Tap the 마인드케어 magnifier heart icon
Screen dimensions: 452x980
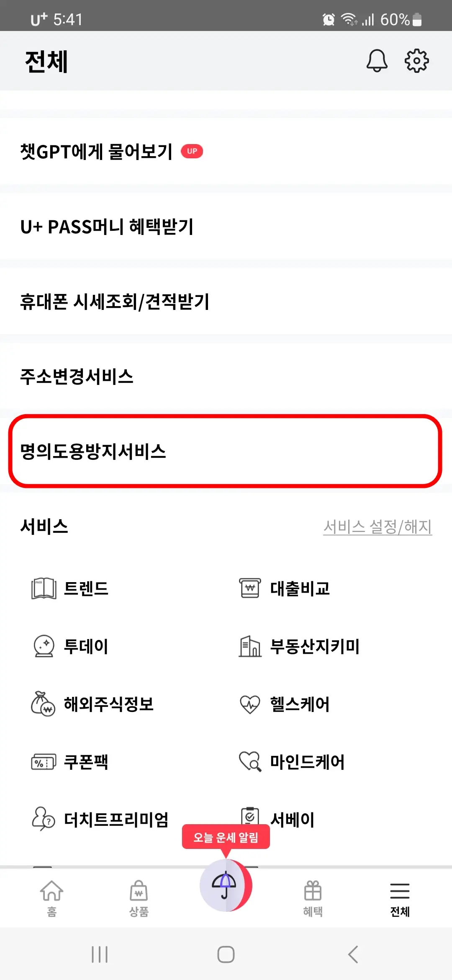[250, 762]
